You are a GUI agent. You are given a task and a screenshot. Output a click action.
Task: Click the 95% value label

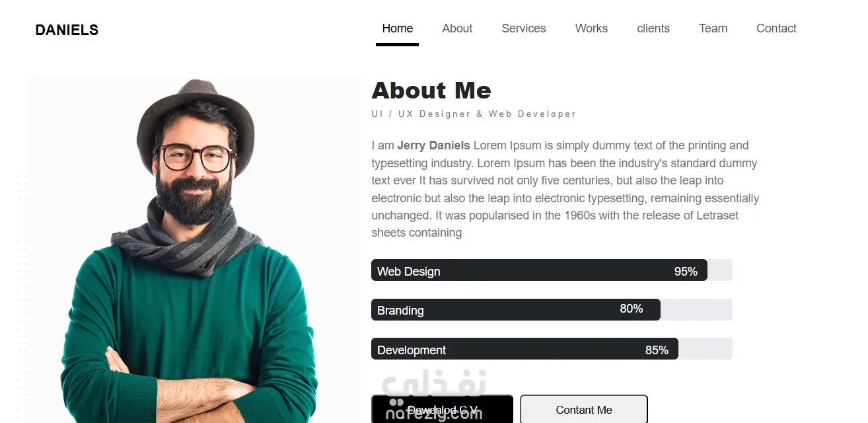coord(686,272)
